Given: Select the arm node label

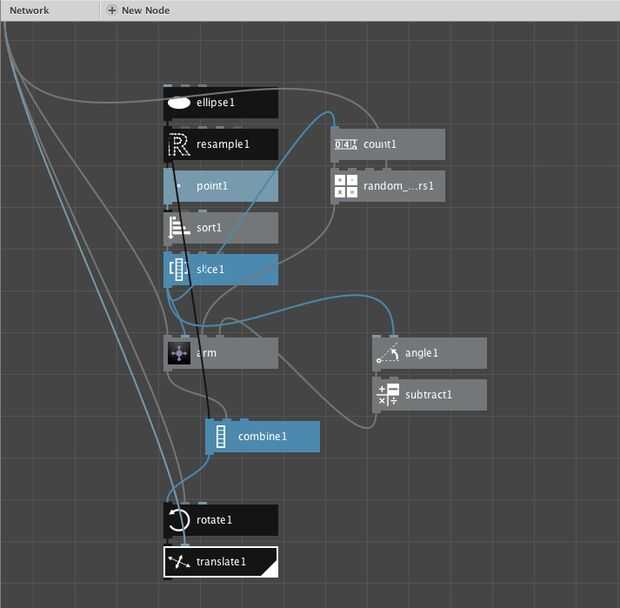Looking at the screenshot, I should [x=207, y=353].
